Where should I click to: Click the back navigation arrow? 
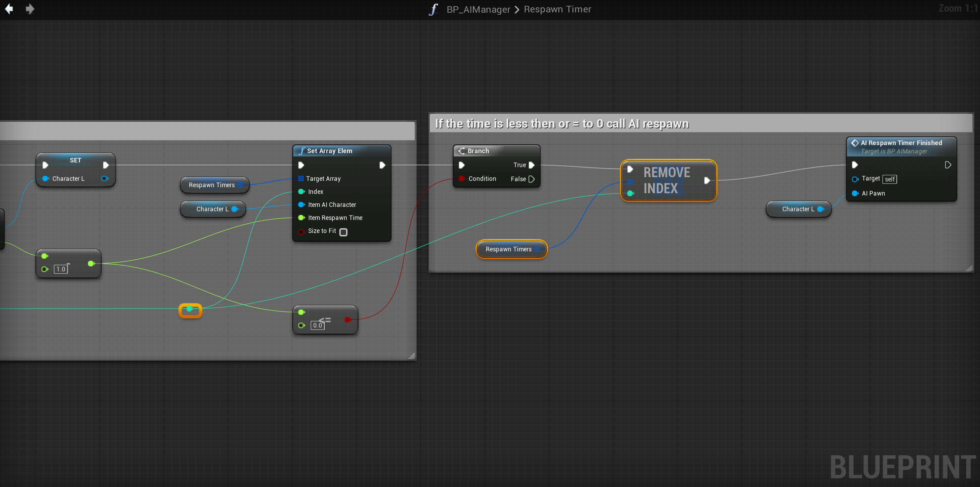click(9, 9)
